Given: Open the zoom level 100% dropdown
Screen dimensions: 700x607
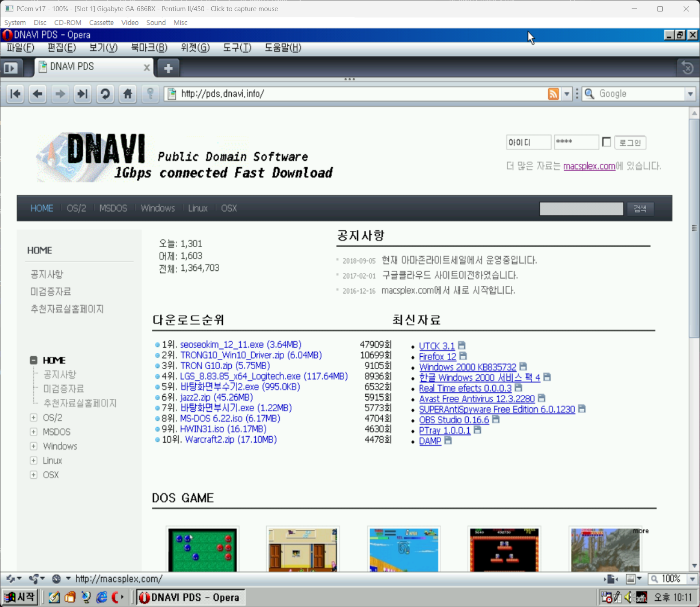Looking at the screenshot, I should coord(692,579).
